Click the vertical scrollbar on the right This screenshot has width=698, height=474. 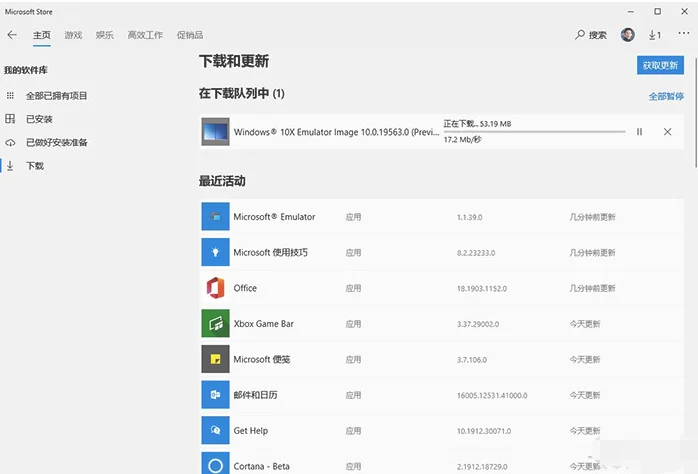point(695,112)
